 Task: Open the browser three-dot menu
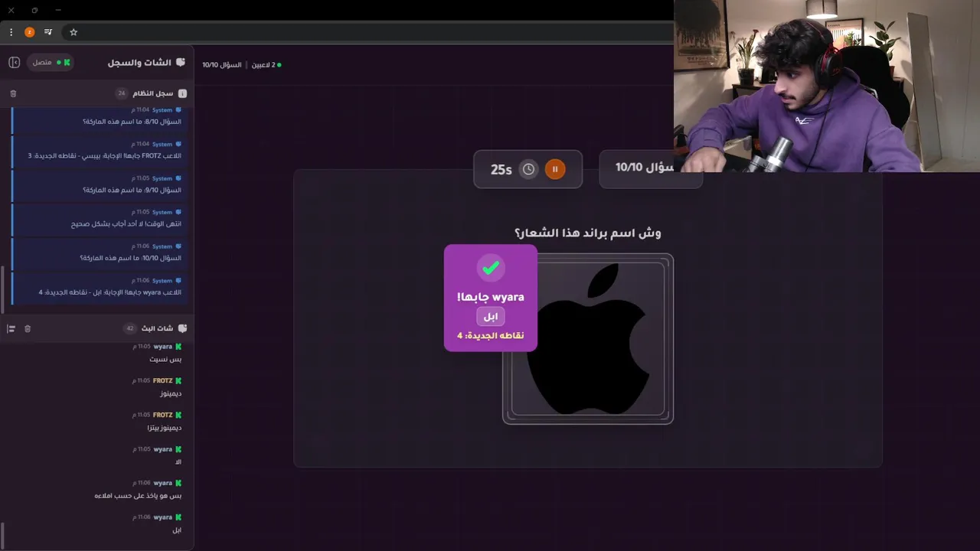(11, 32)
